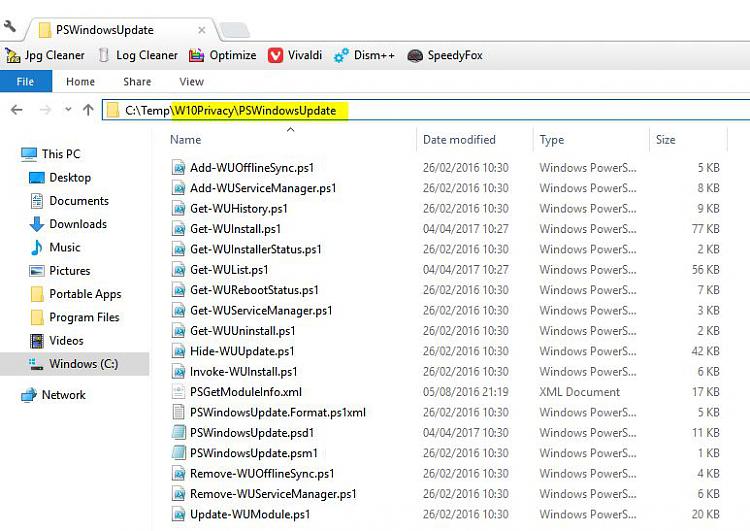Screen dimensions: 750x531
Task: Select the PSWindowsUpdate.psm1 file icon
Action: point(178,453)
